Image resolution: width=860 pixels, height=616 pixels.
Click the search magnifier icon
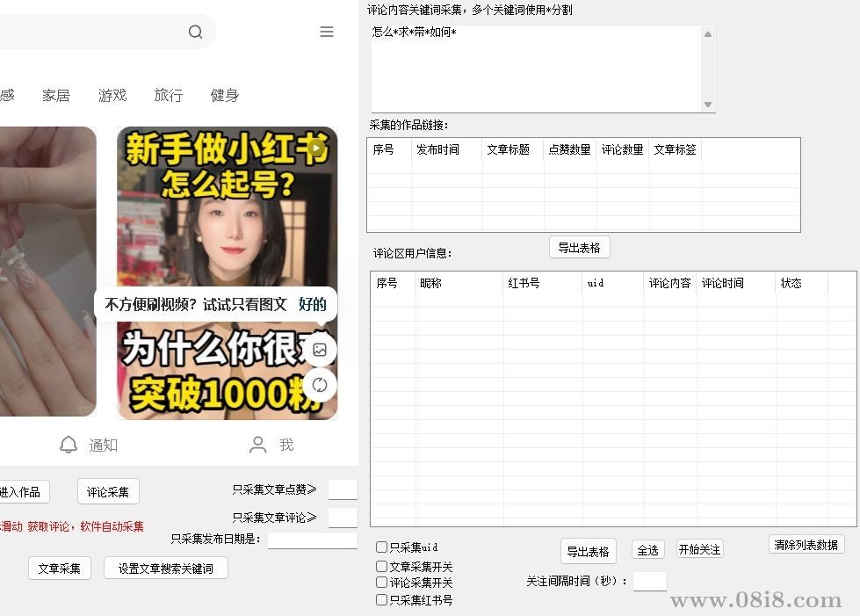tap(195, 32)
